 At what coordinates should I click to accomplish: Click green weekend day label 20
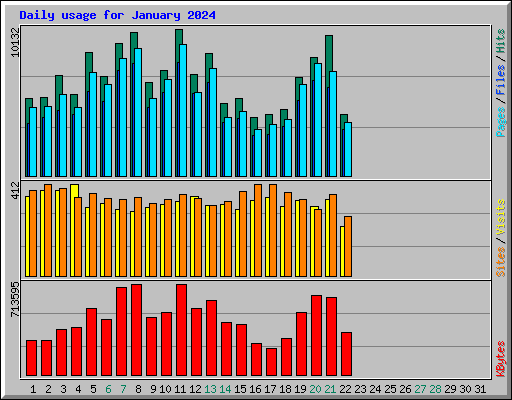click(x=315, y=389)
